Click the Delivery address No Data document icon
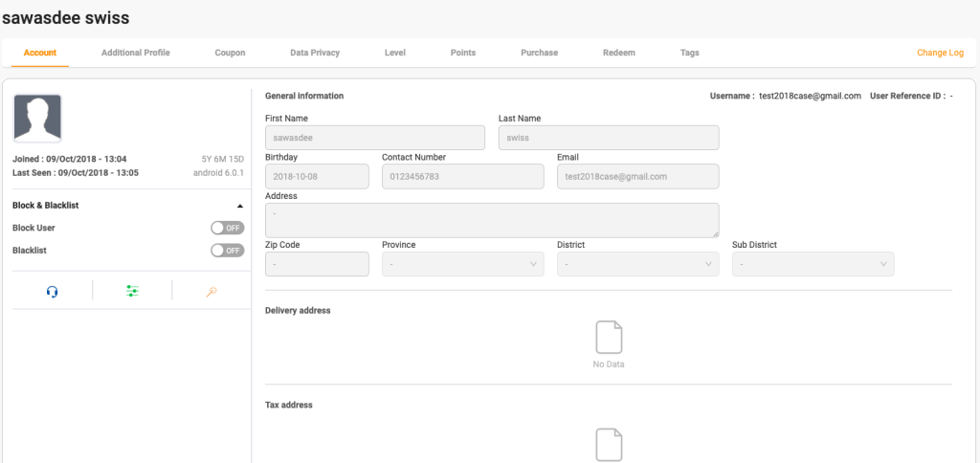Image resolution: width=980 pixels, height=463 pixels. point(609,337)
